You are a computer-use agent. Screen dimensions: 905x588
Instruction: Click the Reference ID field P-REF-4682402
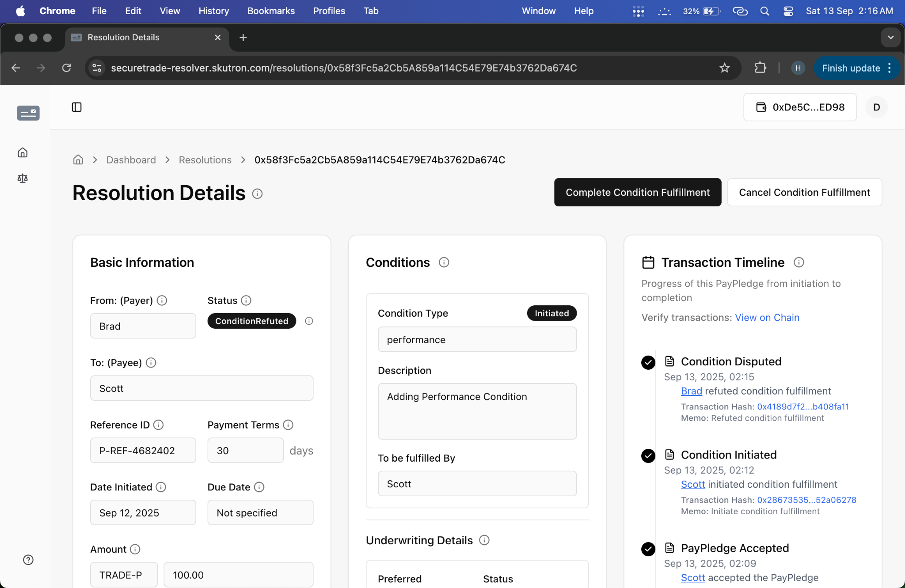point(143,450)
